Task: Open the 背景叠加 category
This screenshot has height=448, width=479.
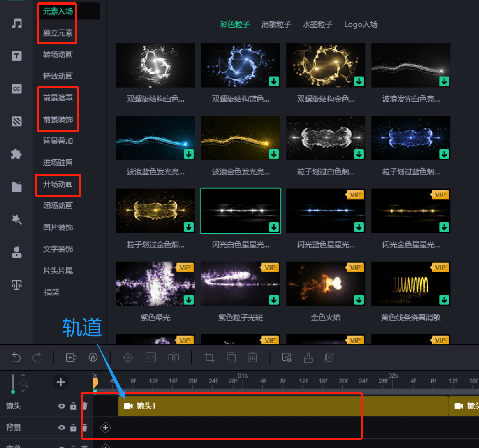Action: tap(58, 141)
